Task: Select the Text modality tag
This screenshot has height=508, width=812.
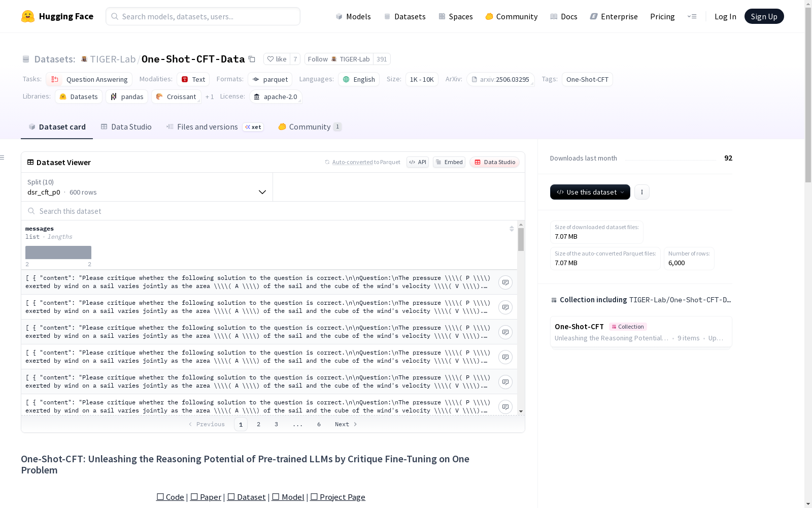Action: coord(193,79)
